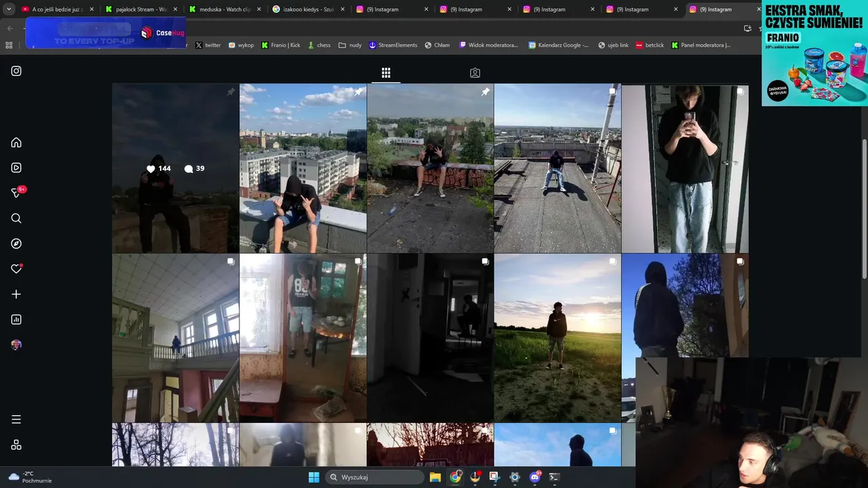Viewport: 868px width, 488px height.
Task: Open mirror selfie post in black hoodie
Action: point(685,168)
